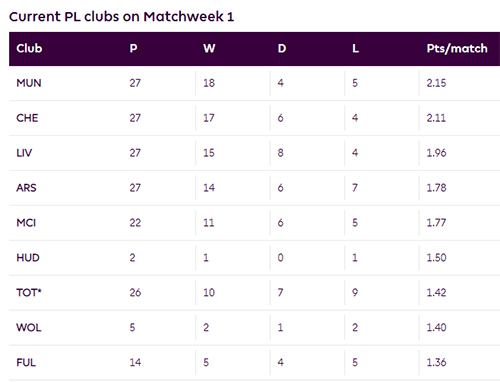Click the MUN club row label
Viewport: 500px width, 382px height.
(x=29, y=83)
